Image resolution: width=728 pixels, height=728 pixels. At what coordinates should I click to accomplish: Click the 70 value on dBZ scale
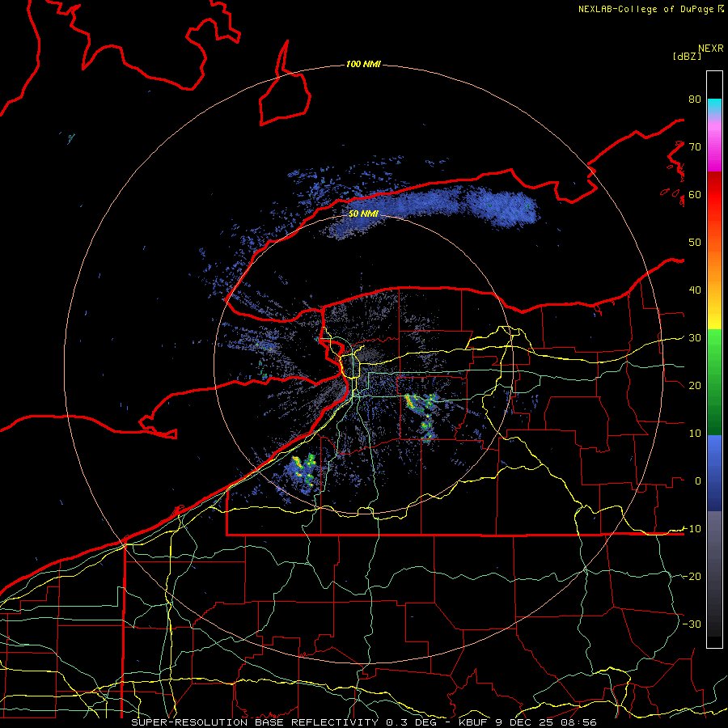(x=695, y=146)
